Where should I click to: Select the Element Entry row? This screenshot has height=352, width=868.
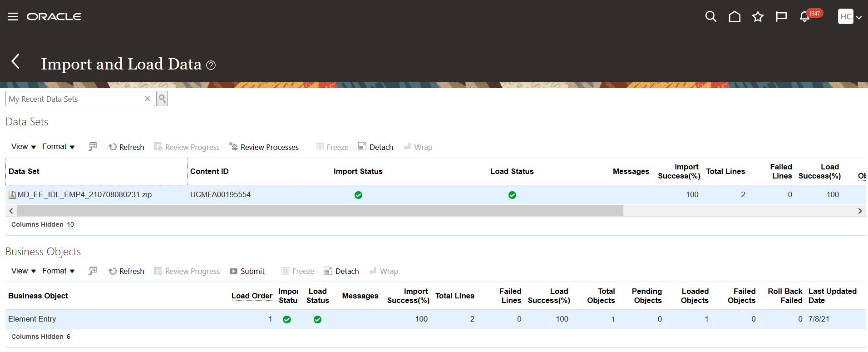pos(436,319)
